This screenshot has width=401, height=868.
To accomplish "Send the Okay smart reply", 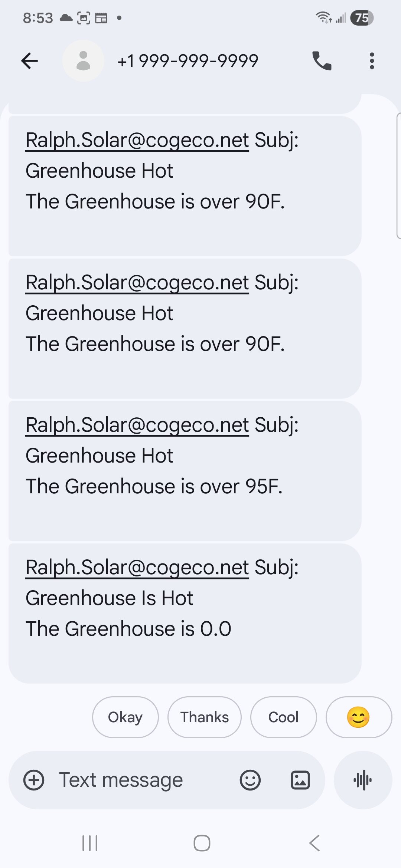I will 125,717.
